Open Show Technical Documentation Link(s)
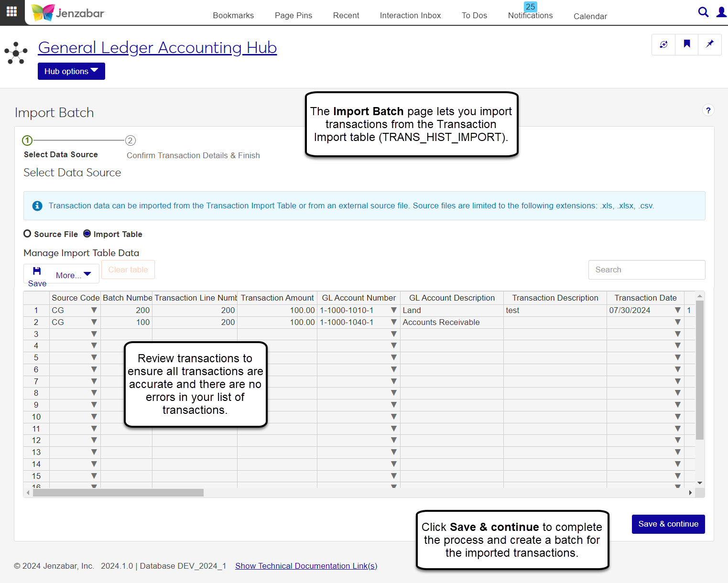Viewport: 728px width, 583px height. 306,566
